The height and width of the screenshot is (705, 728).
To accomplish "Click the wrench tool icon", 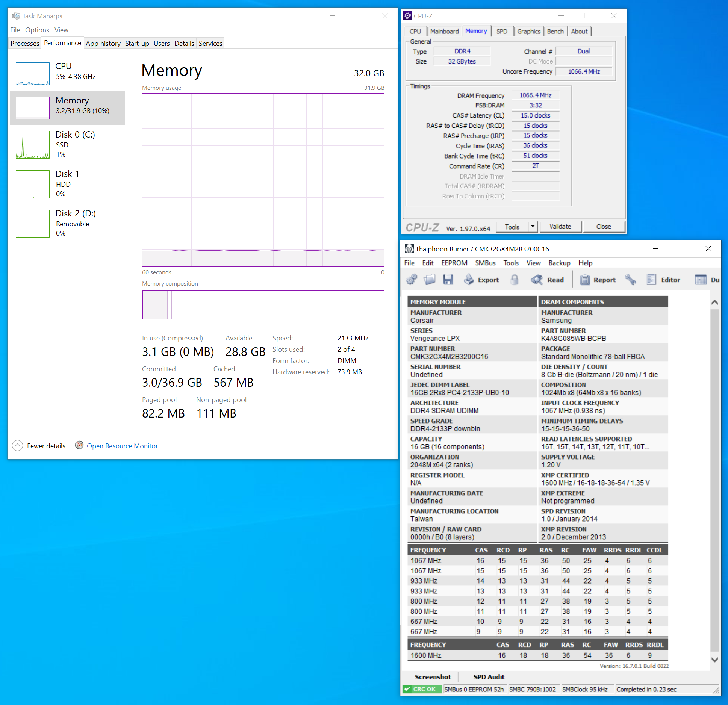I will 630,280.
